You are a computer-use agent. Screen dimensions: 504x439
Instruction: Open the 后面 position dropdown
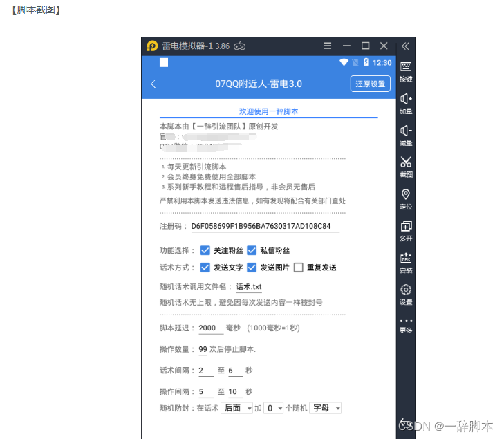(x=237, y=408)
